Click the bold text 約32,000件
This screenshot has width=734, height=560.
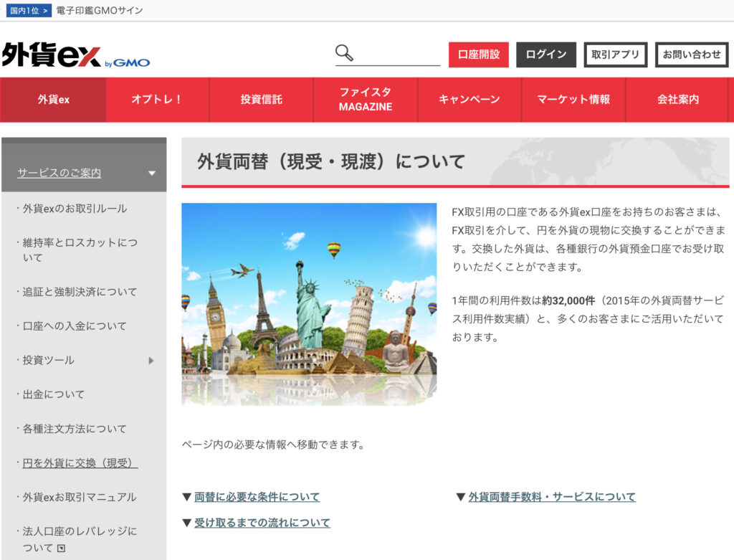(x=568, y=301)
